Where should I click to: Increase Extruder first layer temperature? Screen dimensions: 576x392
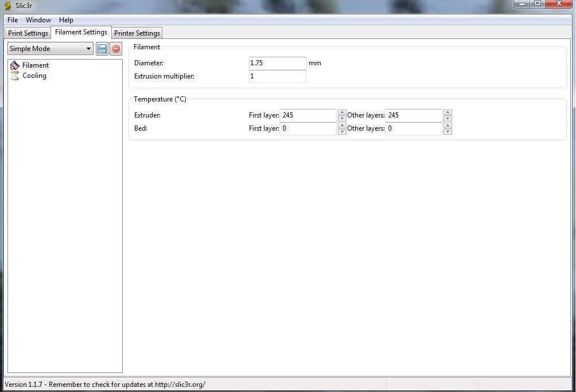point(342,112)
